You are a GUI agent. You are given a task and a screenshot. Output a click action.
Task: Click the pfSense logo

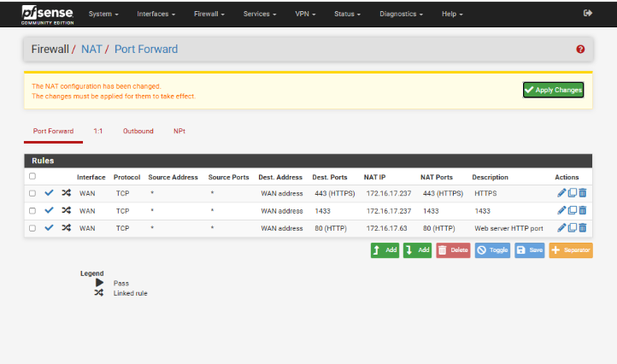point(48,13)
